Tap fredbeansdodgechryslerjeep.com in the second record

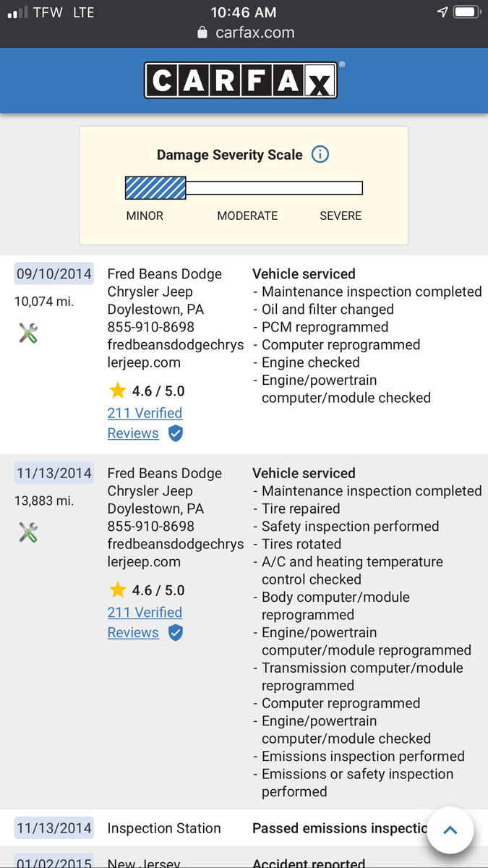coord(176,553)
